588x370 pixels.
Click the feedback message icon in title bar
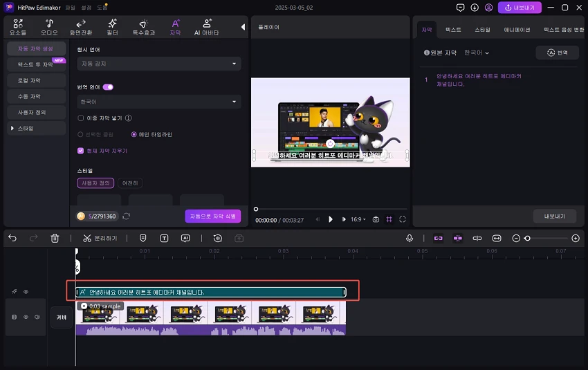pos(460,8)
